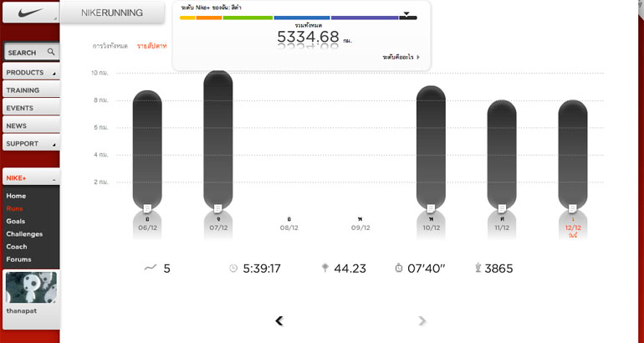Go to Goals in NIKE+ menu
This screenshot has width=644, height=343.
pos(16,221)
